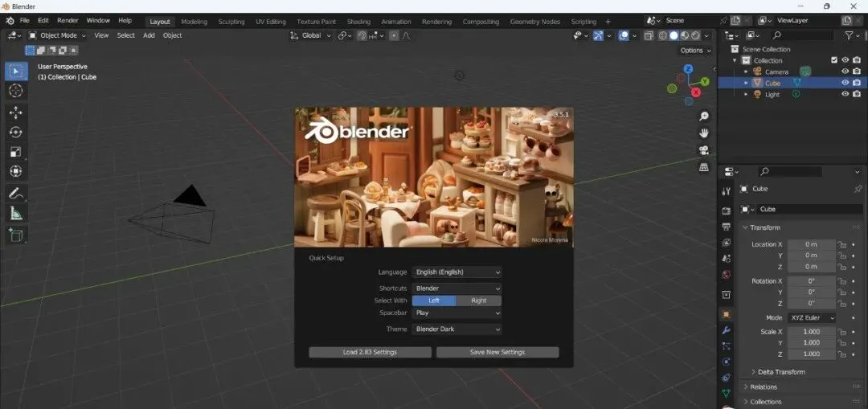Activate the Rotate tool
Image resolution: width=868 pixels, height=409 pixels.
tap(15, 133)
